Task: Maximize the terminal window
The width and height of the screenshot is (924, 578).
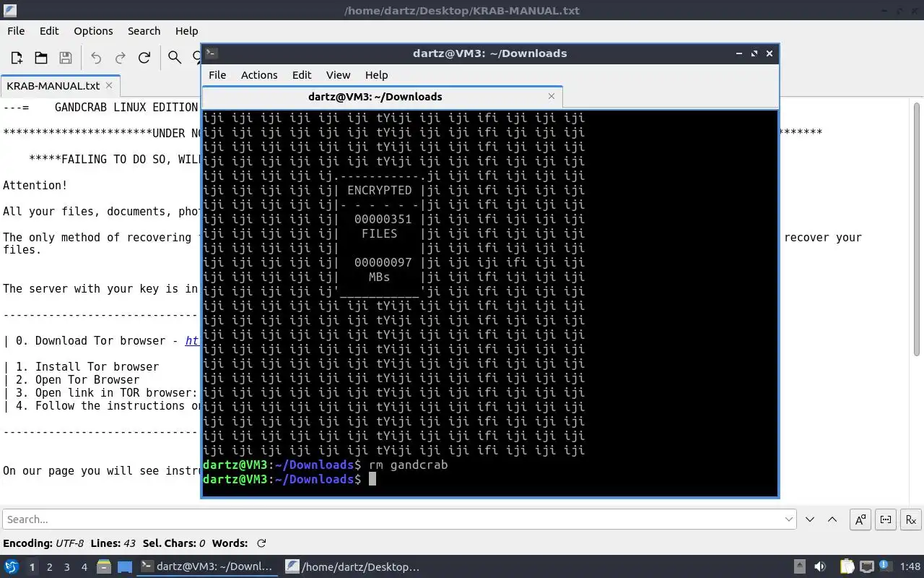Action: pos(754,53)
